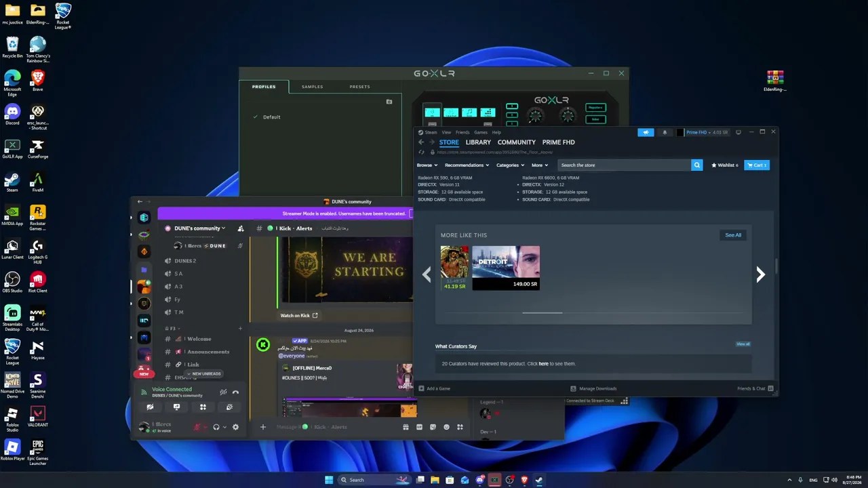
Task: Switch to Steam COMMUNITY tab
Action: point(517,142)
